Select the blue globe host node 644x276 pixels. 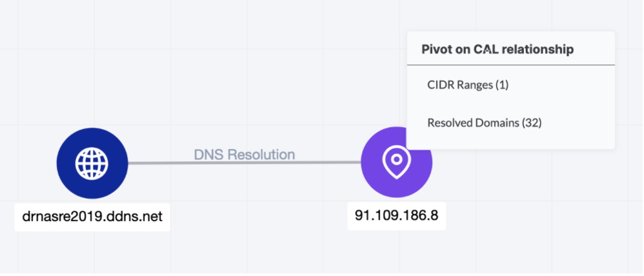92,163
